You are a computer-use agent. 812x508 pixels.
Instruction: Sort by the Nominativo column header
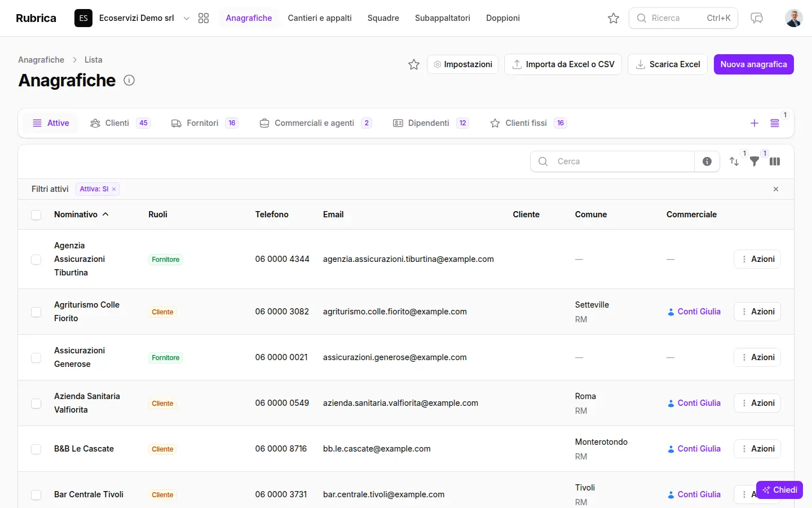pos(81,214)
